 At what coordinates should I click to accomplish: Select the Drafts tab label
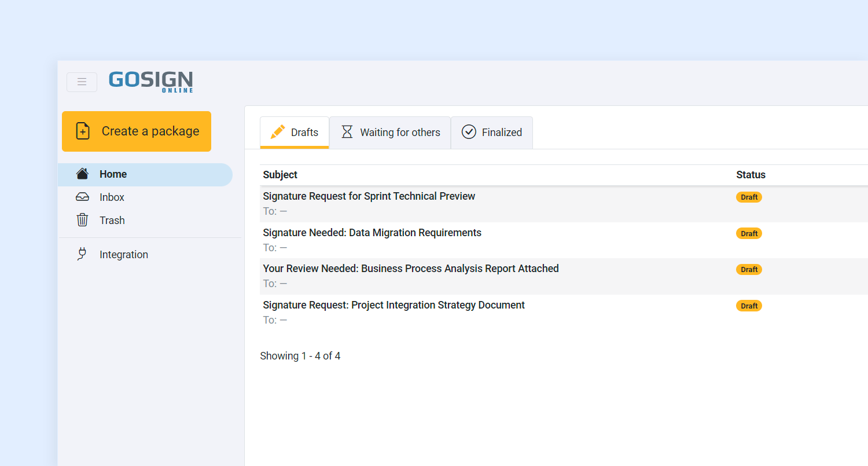[x=304, y=133]
